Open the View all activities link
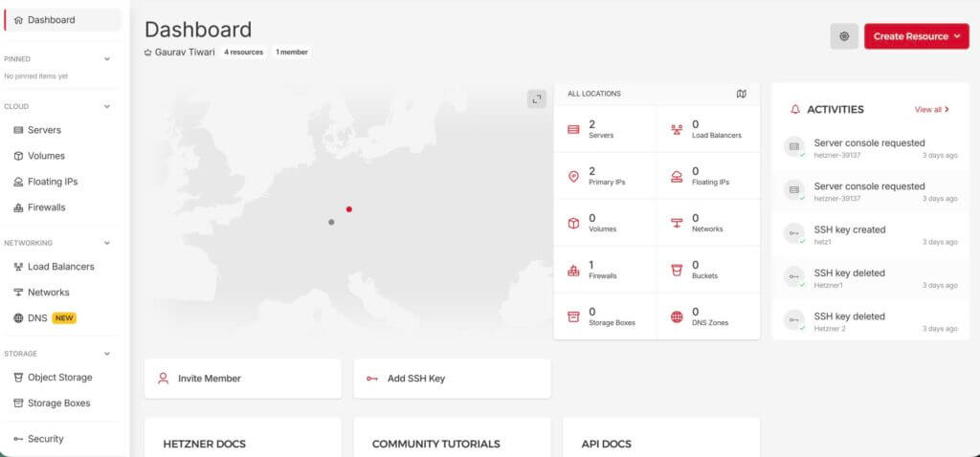 click(x=931, y=109)
